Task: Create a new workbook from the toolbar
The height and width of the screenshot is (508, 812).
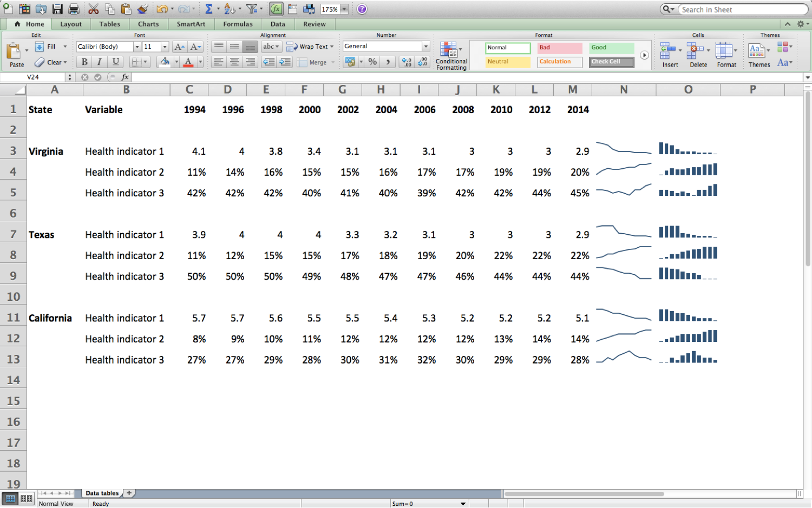Action: (8, 9)
